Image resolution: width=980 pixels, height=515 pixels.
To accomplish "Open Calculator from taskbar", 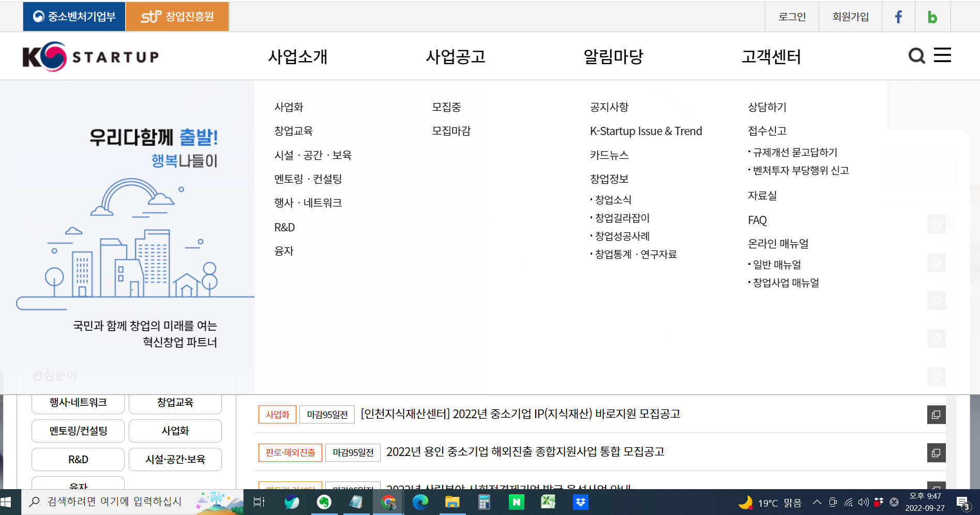I will (x=485, y=502).
